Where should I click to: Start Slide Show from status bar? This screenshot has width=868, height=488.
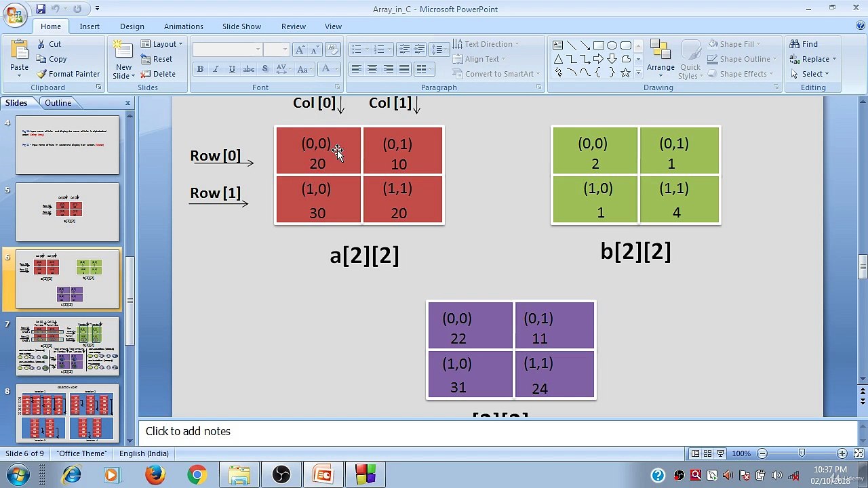pyautogui.click(x=720, y=453)
